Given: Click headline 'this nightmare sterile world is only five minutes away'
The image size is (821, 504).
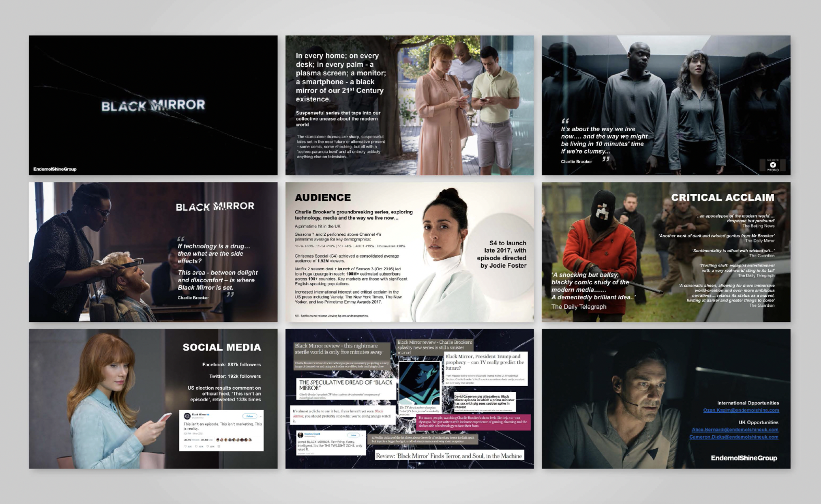Looking at the screenshot, I should tap(338, 349).
